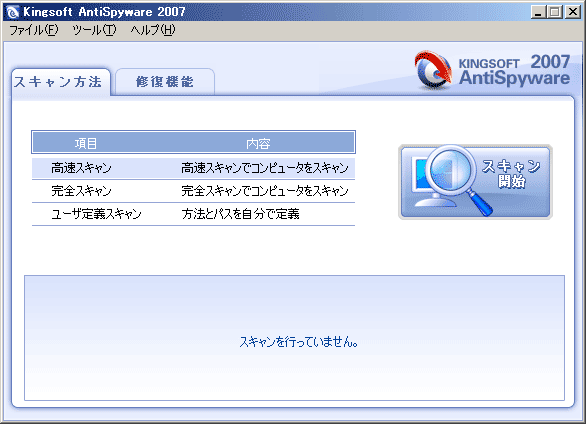Switch to the 修復機能 tab
Viewport: 586px width, 424px height.
coord(165,81)
